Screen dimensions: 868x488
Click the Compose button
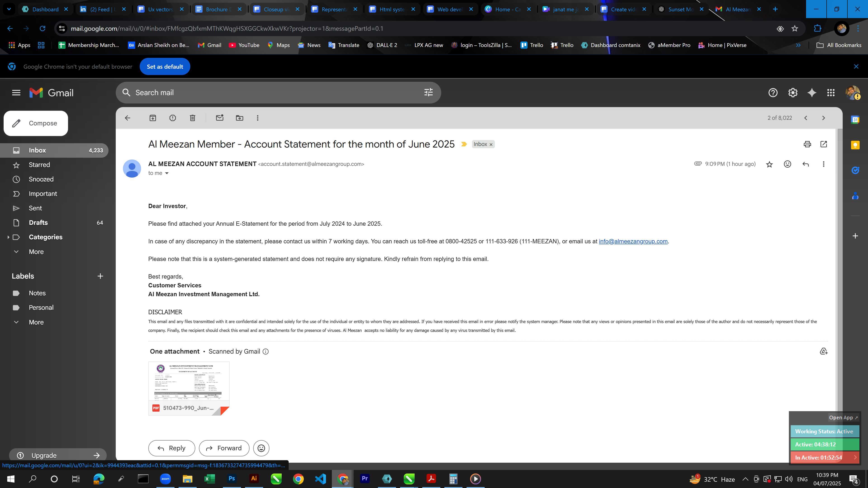[36, 123]
